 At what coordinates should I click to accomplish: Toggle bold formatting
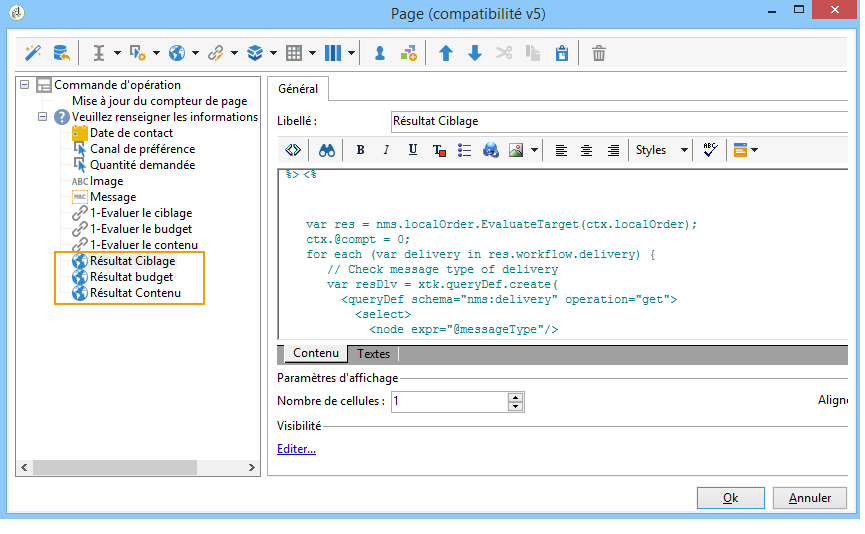pyautogui.click(x=360, y=150)
